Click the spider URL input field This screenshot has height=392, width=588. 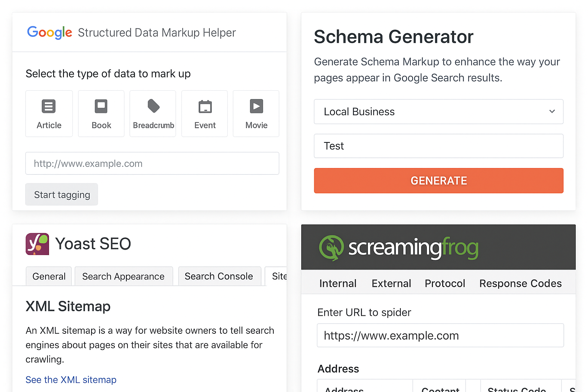pos(440,335)
